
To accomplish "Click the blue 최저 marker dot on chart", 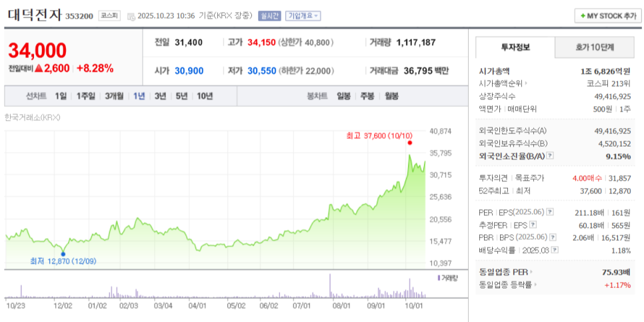I will (x=63, y=254).
